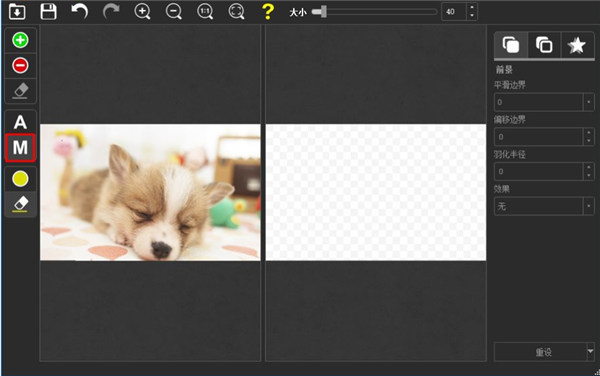Expand the 平滑边界 dropdown arrow
This screenshot has height=376, width=600.
pyautogui.click(x=589, y=102)
